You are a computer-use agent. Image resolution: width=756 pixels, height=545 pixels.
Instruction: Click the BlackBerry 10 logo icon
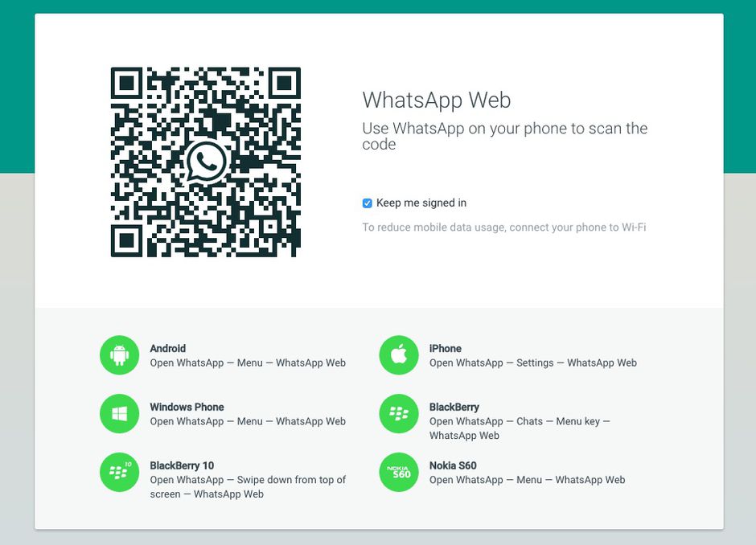[120, 473]
